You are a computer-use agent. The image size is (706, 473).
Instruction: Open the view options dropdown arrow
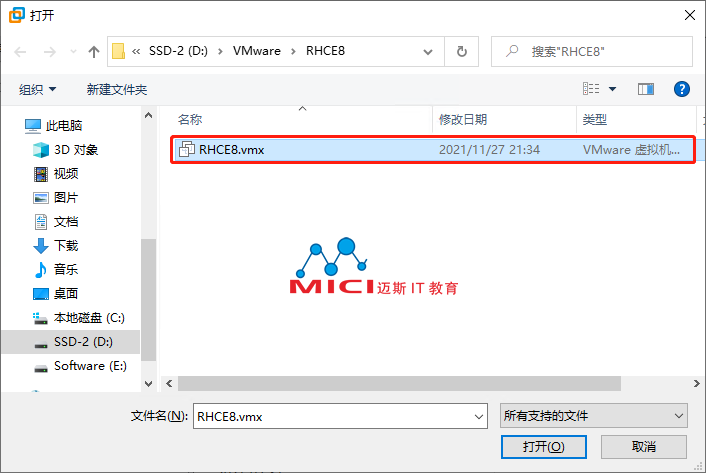point(612,89)
